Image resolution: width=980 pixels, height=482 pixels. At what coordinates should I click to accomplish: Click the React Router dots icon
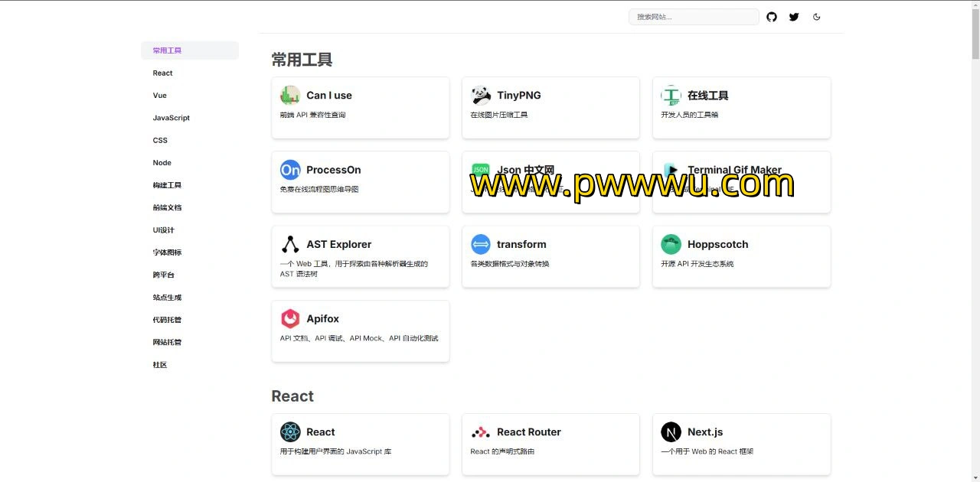click(481, 432)
